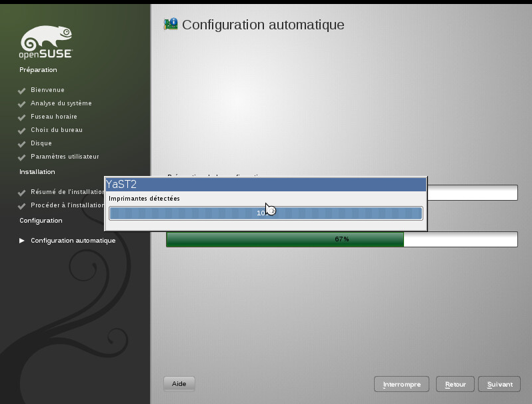532x404 pixels.
Task: Click the checkmark beside Disque
Action: [x=22, y=144]
